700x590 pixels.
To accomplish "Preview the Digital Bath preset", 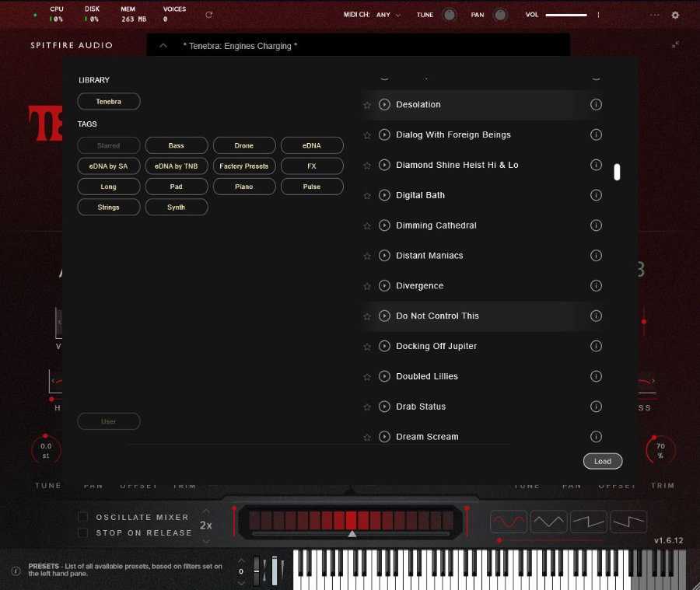I will (x=384, y=195).
